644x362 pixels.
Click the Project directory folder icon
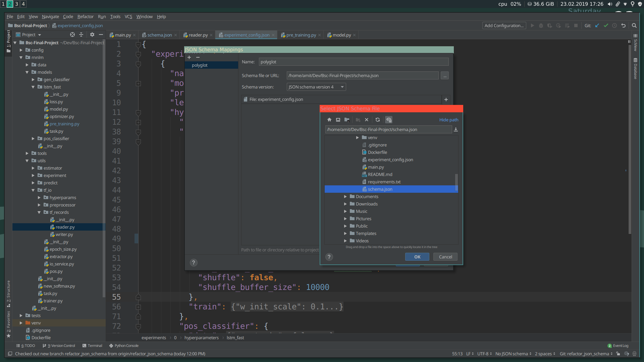[x=347, y=120]
